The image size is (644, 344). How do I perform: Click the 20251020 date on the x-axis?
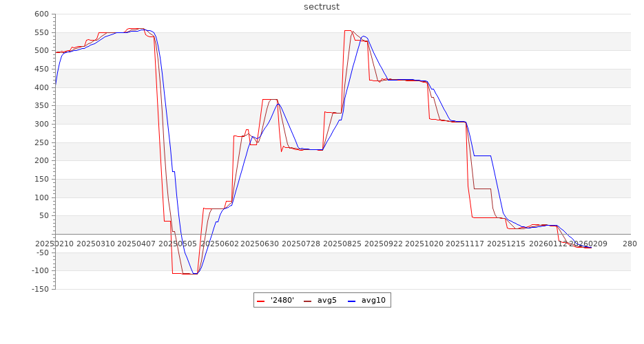tap(424, 244)
